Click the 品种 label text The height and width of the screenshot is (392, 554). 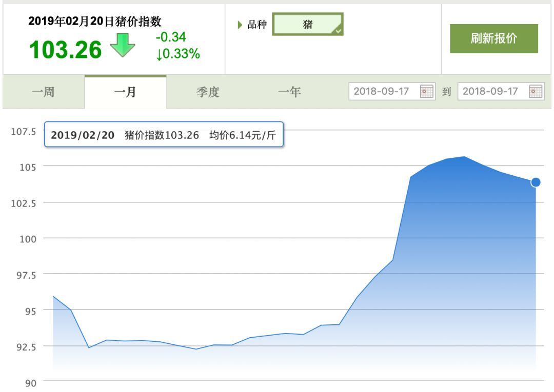tap(257, 25)
